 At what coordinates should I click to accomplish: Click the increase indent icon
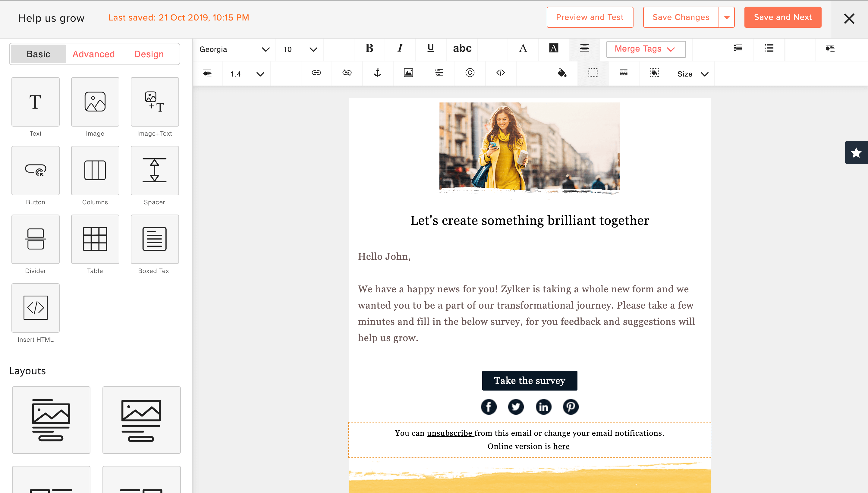click(830, 49)
